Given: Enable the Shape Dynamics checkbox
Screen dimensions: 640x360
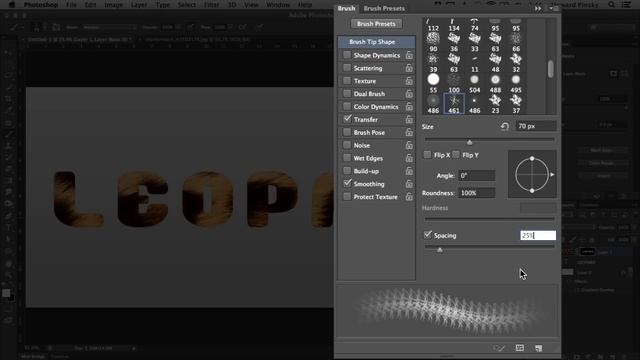Looking at the screenshot, I should pos(347,55).
